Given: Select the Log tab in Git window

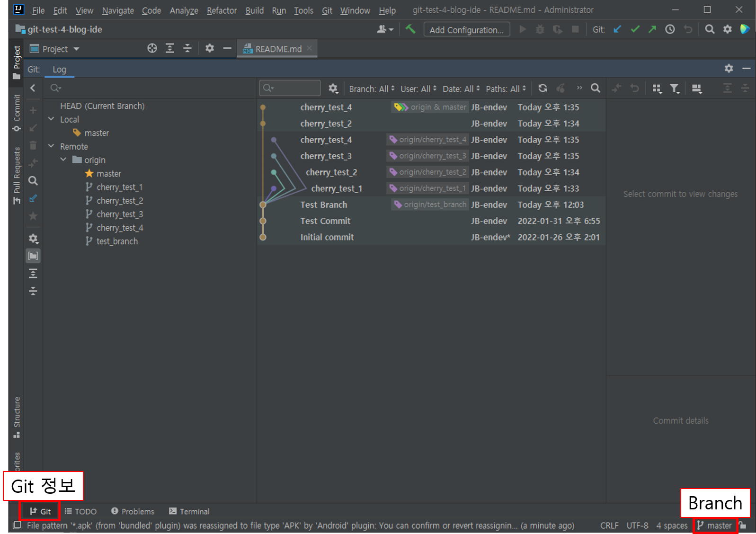Looking at the screenshot, I should click(59, 69).
